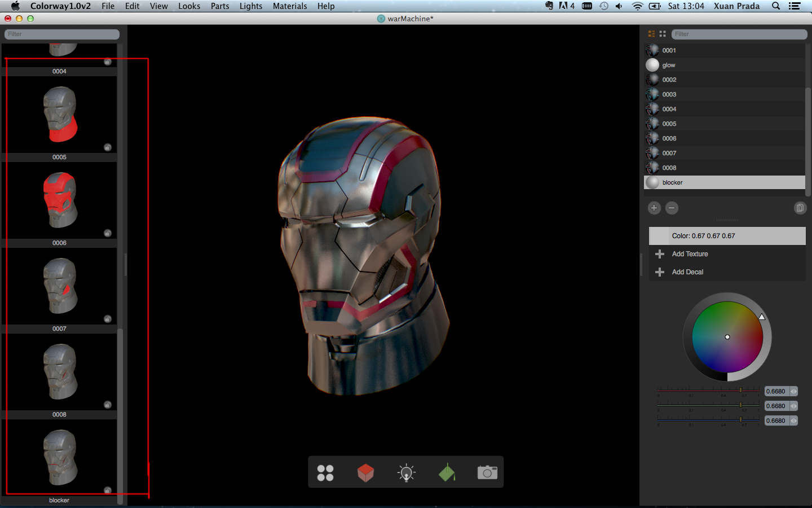This screenshot has width=812, height=508.
Task: Choose the paint bucket Materials mode icon
Action: (447, 472)
